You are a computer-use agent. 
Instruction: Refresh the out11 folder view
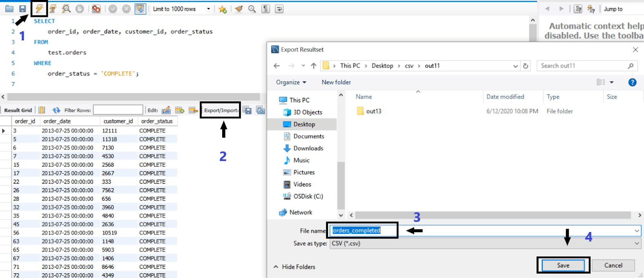coord(526,66)
